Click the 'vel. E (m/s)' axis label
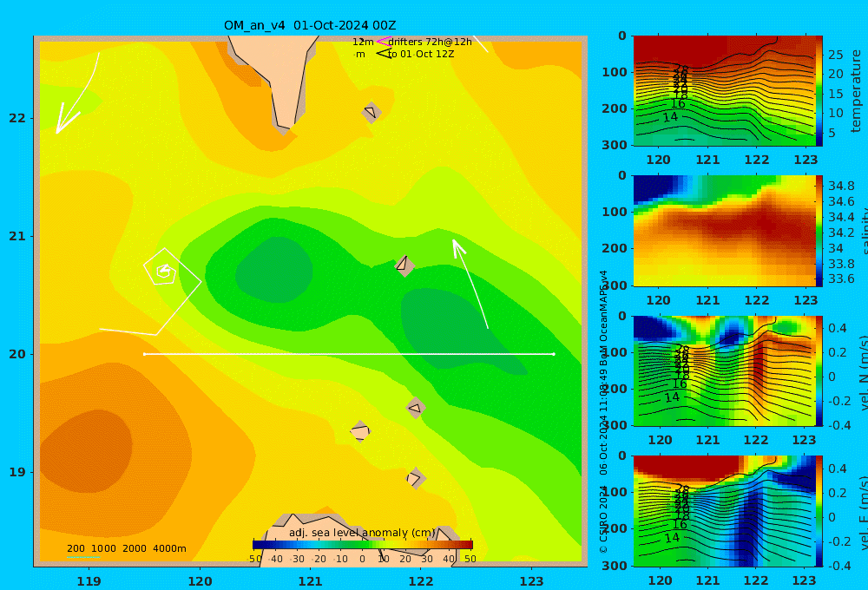This screenshot has height=590, width=868. point(863,514)
